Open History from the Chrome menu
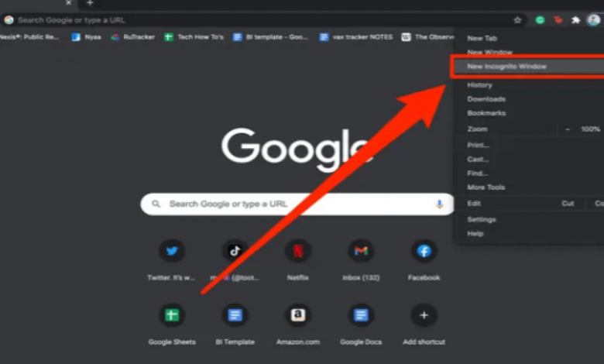Viewport: 604px width, 364px height. 479,85
